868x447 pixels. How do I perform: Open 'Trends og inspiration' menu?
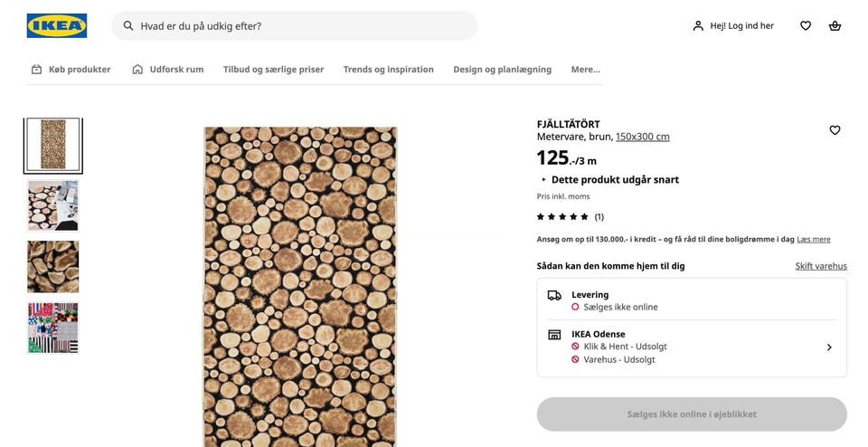[388, 69]
